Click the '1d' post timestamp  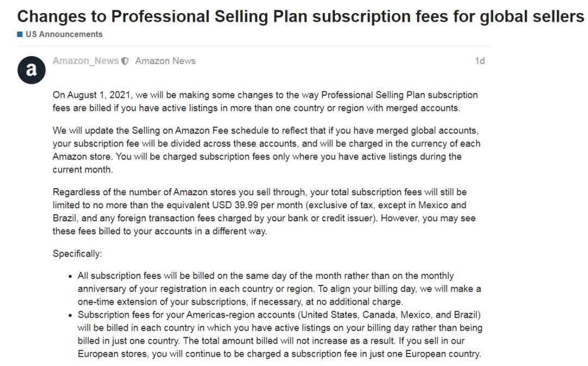click(x=480, y=61)
